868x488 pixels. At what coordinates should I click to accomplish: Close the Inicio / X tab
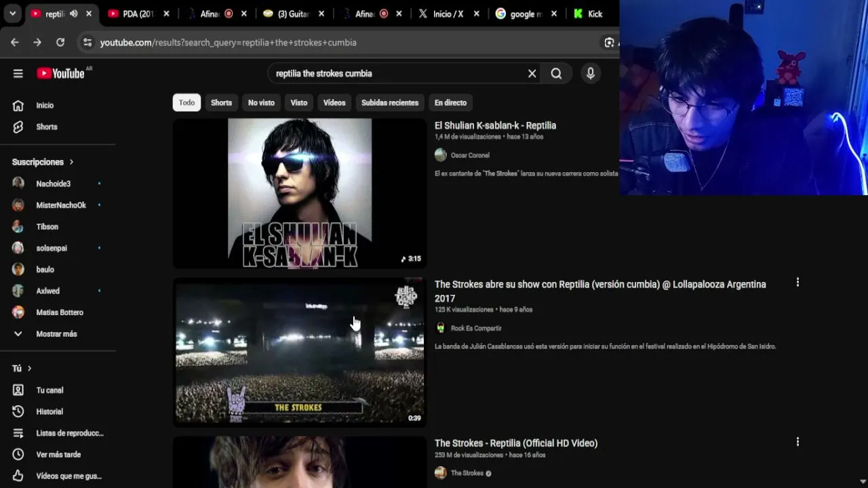pyautogui.click(x=477, y=14)
